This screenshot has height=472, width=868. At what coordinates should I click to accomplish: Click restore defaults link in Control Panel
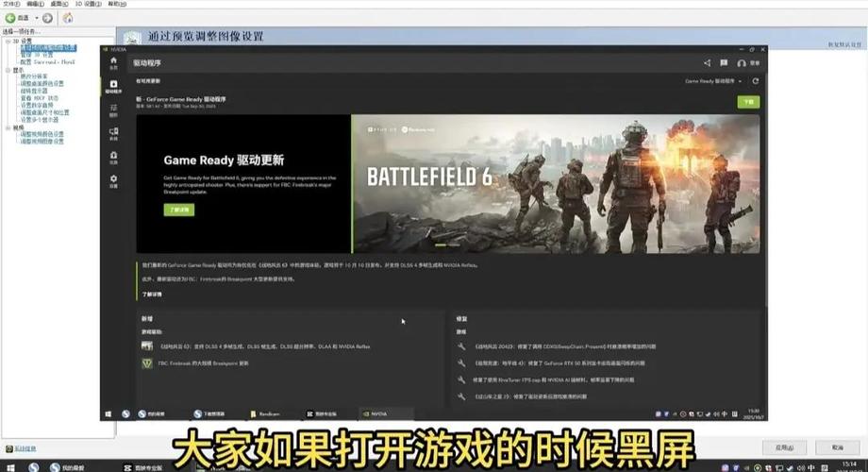point(844,45)
